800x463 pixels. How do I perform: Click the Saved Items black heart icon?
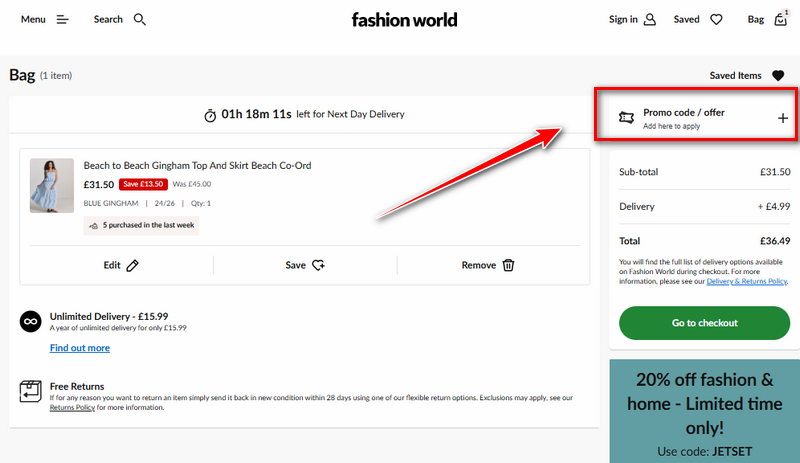point(778,76)
